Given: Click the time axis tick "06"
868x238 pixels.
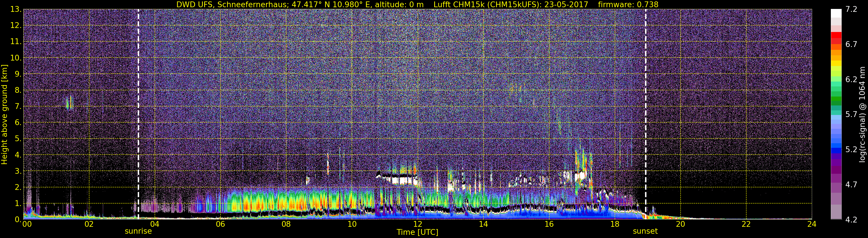Looking at the screenshot, I should point(220,224).
